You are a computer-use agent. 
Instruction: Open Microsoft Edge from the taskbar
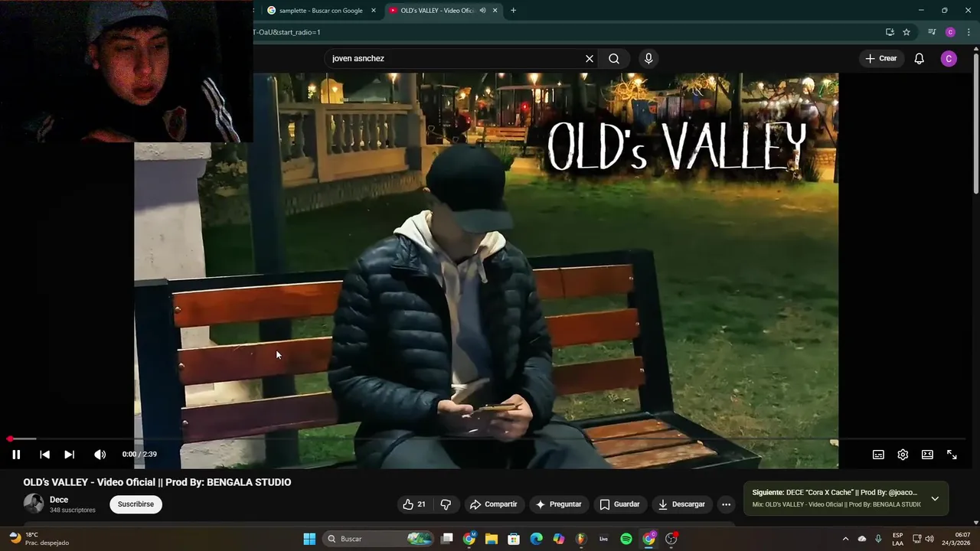(x=536, y=539)
